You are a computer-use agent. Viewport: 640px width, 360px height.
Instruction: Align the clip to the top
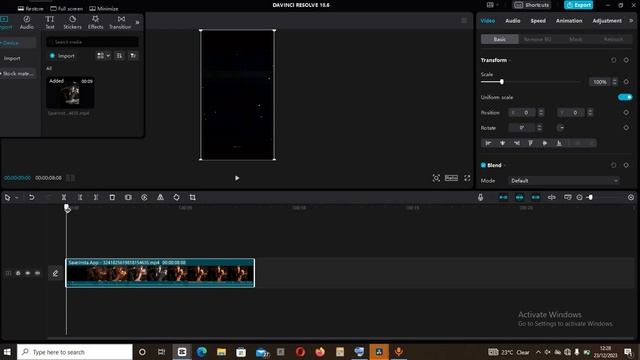[x=530, y=143]
